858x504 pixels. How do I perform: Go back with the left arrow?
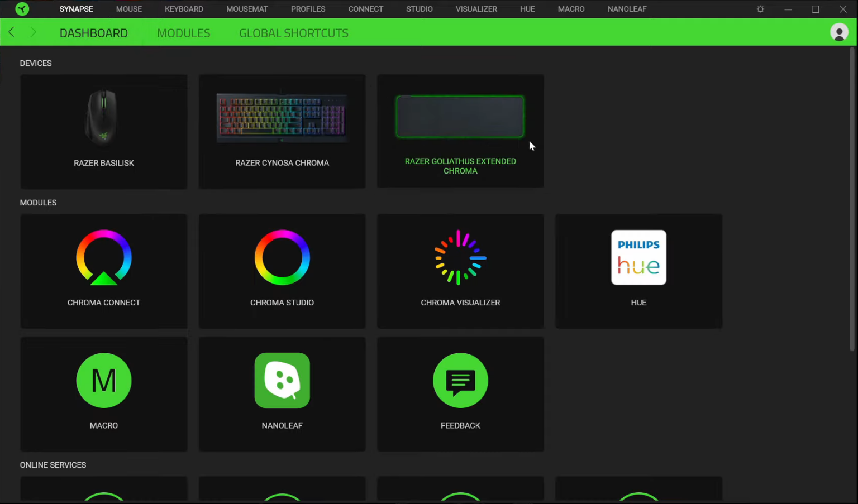pos(11,32)
